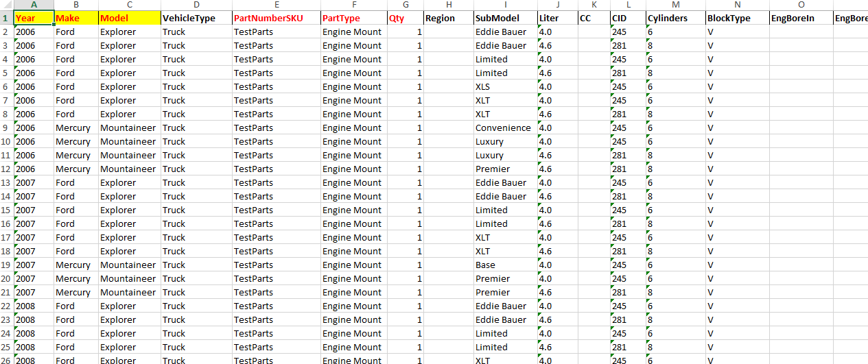Screen dimensions: 868x364
Task: Click Cylinders 8 cell in row 8
Action: point(675,114)
